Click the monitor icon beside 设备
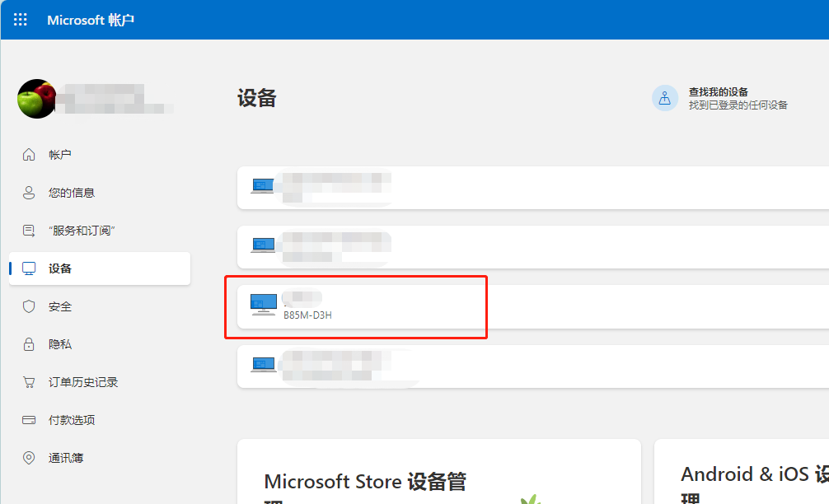The height and width of the screenshot is (504, 829). (29, 268)
